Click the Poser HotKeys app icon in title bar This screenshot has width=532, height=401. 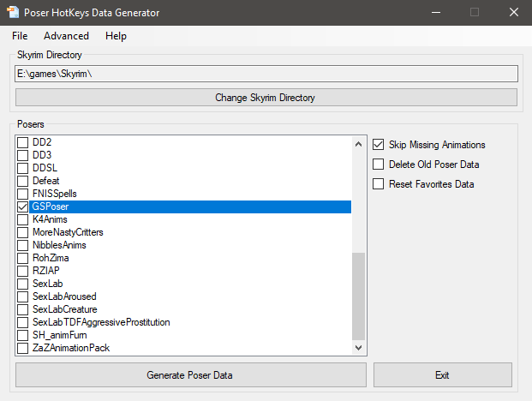[x=13, y=13]
